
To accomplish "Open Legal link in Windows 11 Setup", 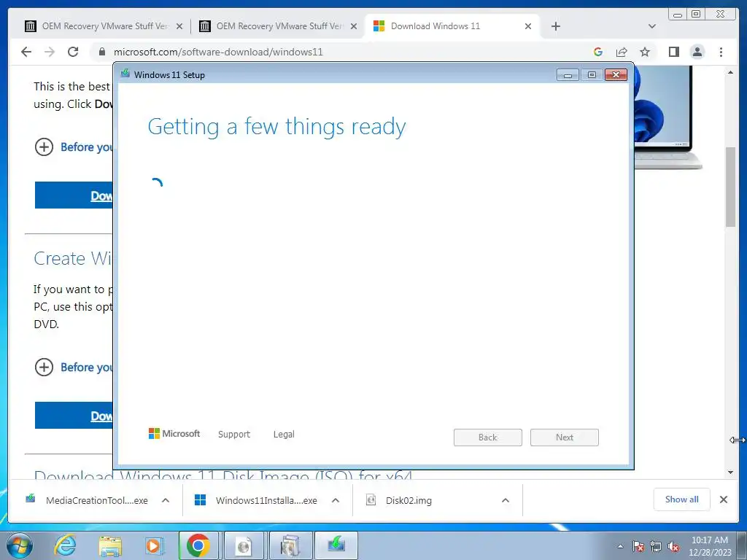I will (x=284, y=435).
